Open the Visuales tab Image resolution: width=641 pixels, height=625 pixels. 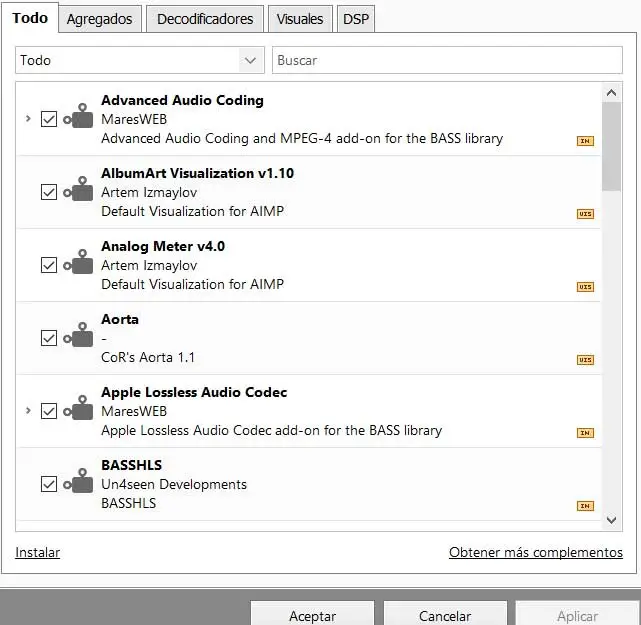click(x=300, y=19)
